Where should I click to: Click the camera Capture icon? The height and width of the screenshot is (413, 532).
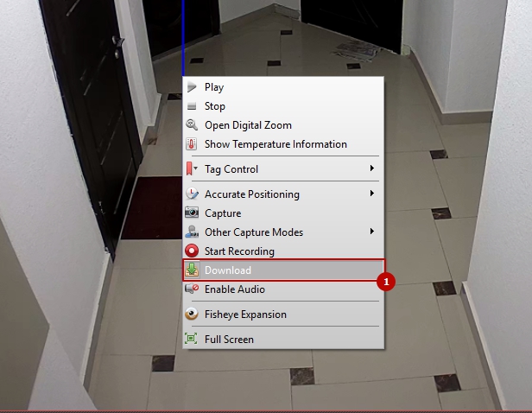[x=192, y=213]
